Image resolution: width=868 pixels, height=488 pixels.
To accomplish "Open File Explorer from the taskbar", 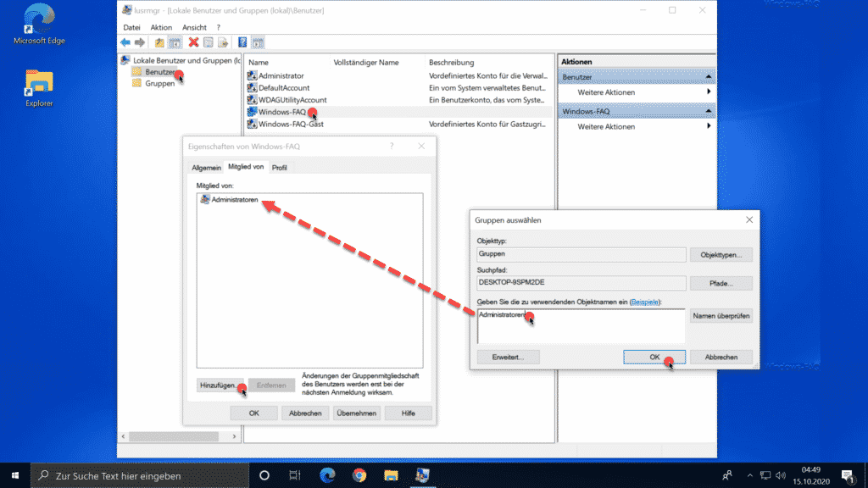I will (x=391, y=475).
